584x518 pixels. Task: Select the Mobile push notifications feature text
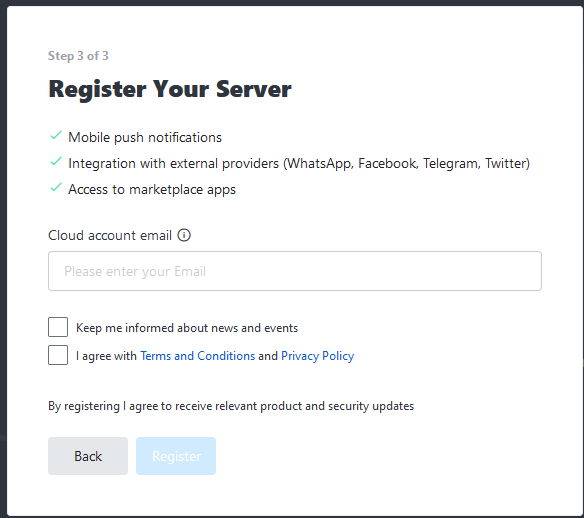145,137
